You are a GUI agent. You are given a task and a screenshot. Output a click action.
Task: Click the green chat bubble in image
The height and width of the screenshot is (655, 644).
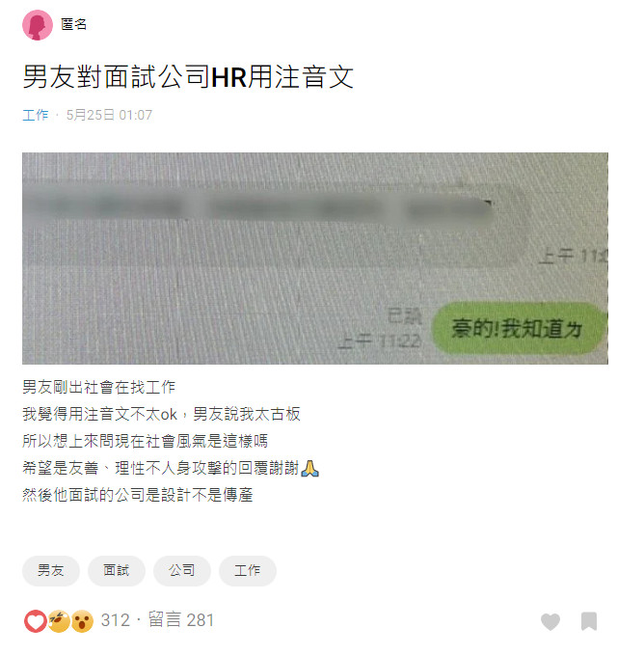pyautogui.click(x=518, y=329)
